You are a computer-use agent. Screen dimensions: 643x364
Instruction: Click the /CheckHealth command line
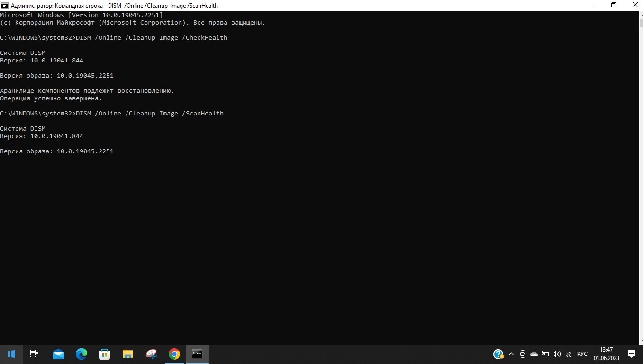pyautogui.click(x=114, y=38)
